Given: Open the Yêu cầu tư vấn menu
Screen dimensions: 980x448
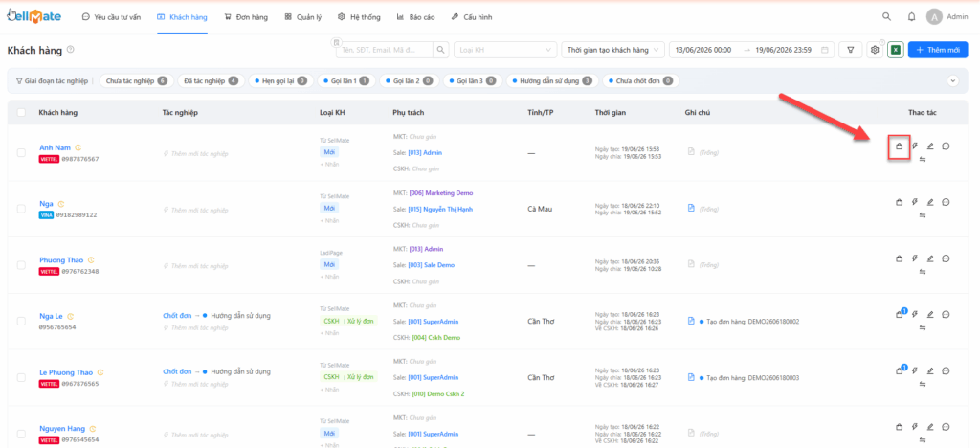Looking at the screenshot, I should (x=111, y=17).
